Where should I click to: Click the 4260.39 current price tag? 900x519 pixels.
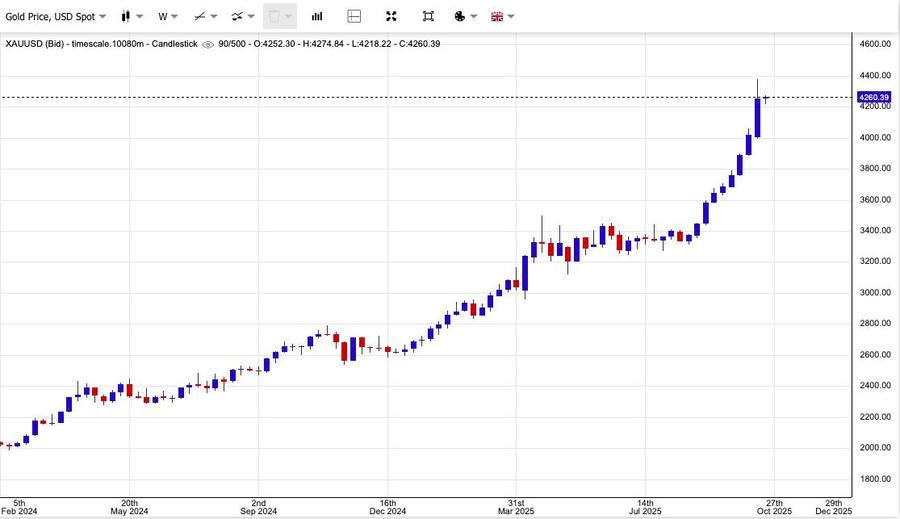coord(873,97)
